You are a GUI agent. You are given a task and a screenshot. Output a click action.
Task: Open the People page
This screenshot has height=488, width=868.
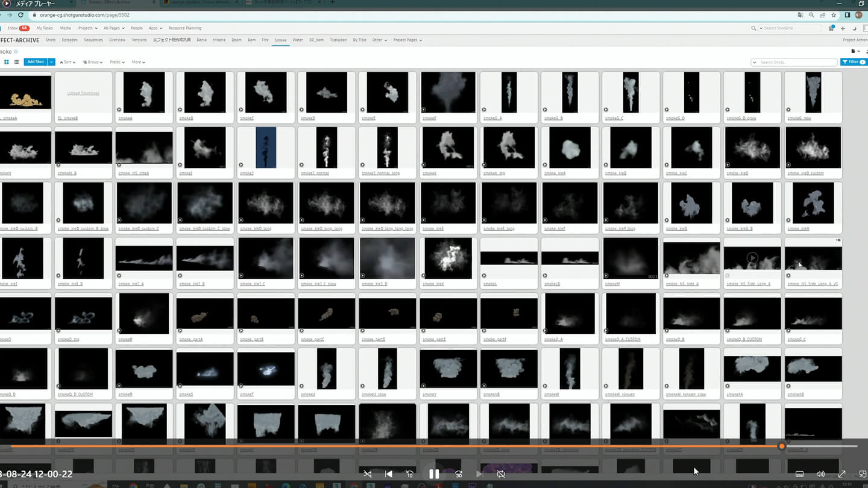(137, 28)
